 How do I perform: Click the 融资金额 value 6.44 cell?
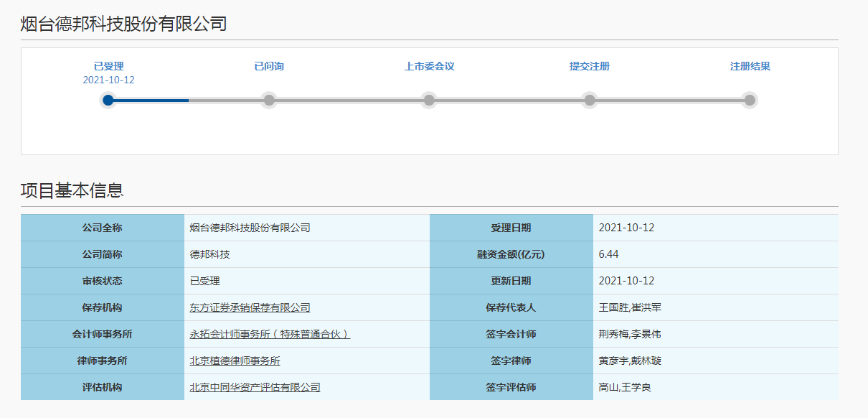[x=608, y=254]
